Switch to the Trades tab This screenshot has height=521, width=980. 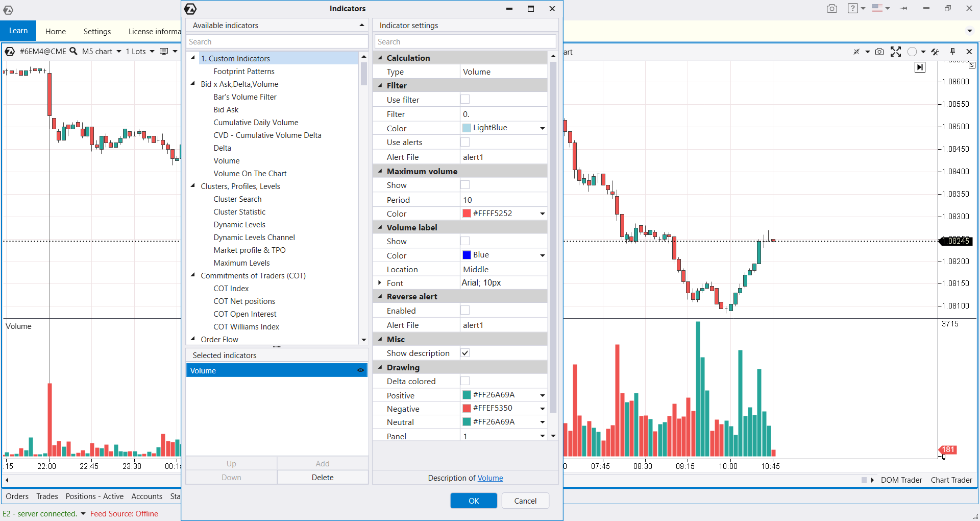click(47, 496)
